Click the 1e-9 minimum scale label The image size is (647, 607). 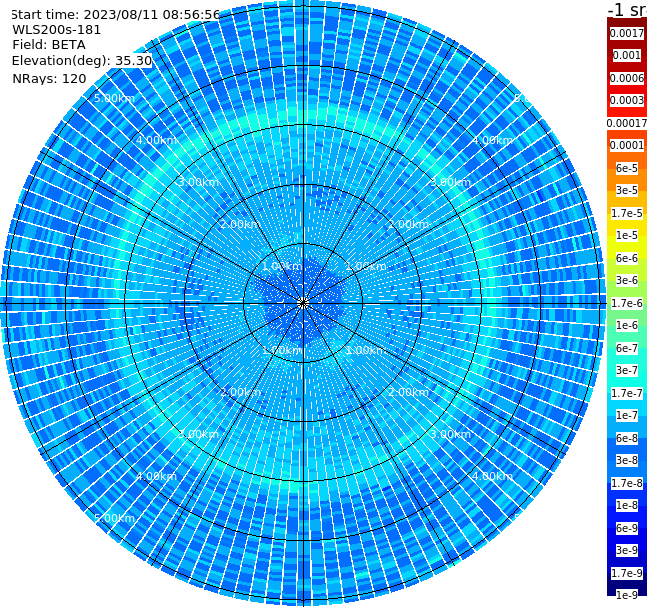[x=627, y=595]
